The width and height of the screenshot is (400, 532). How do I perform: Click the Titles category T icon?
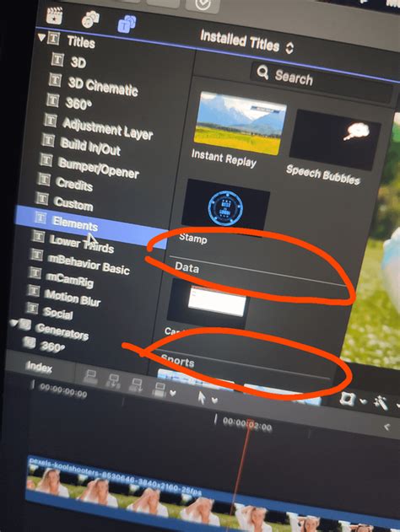pos(53,38)
